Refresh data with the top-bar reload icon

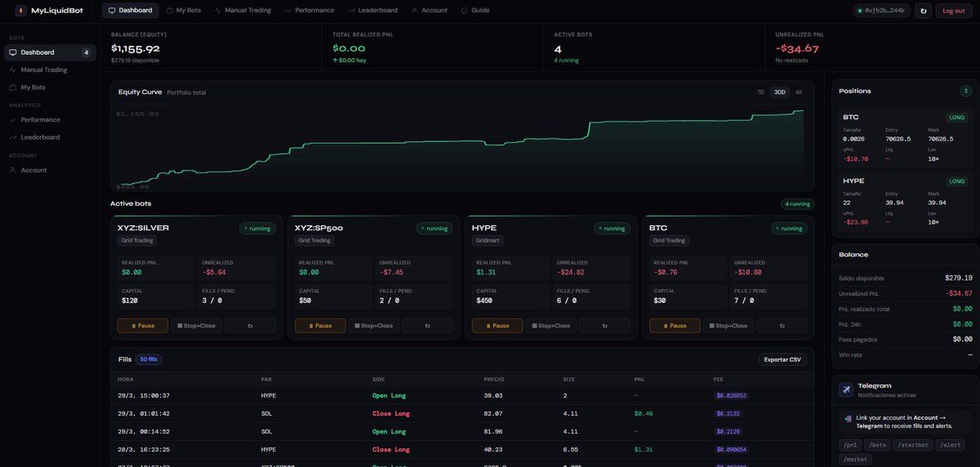pos(924,11)
